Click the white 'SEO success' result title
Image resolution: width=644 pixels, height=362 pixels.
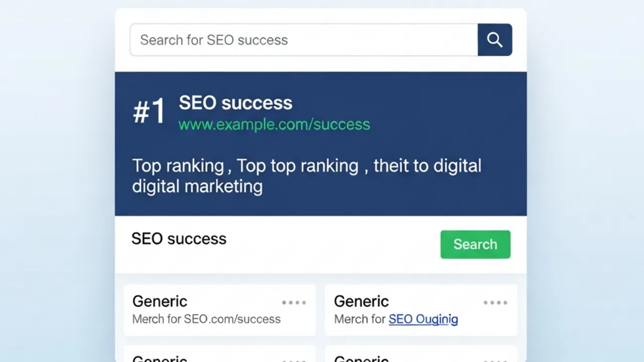235,103
